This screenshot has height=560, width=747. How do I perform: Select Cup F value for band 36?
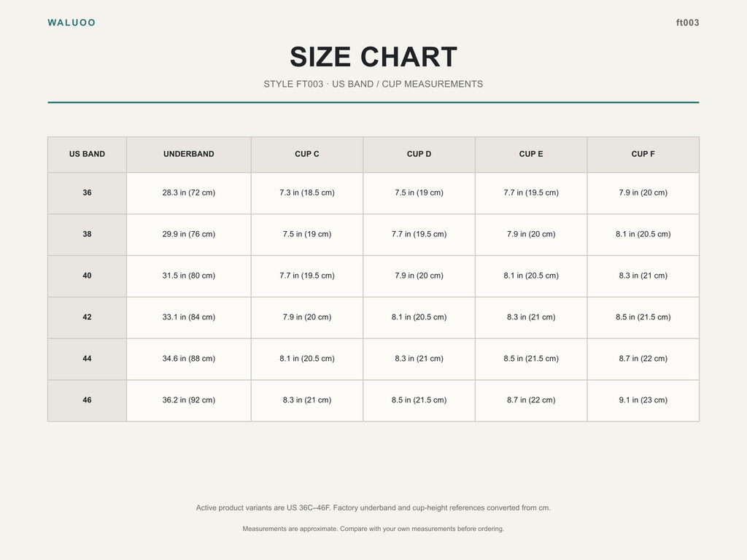643,192
